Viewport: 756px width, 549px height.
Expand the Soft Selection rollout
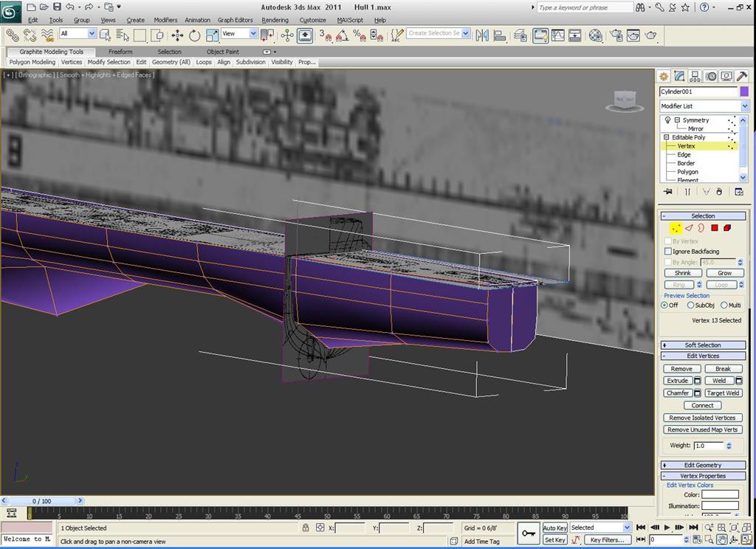tap(703, 345)
